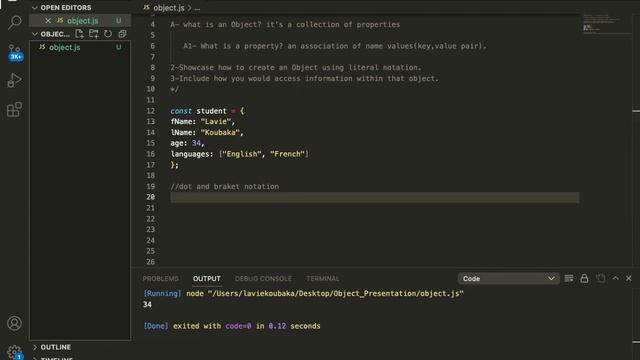Close the bottom panel
Viewport: 640px width, 360px height.
pos(629,278)
